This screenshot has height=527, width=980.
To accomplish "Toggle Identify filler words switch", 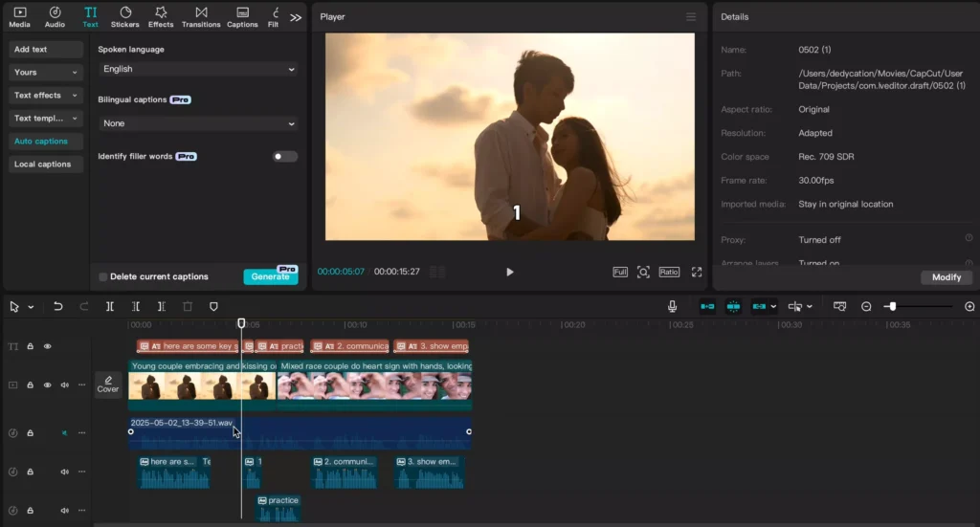I will [x=285, y=156].
